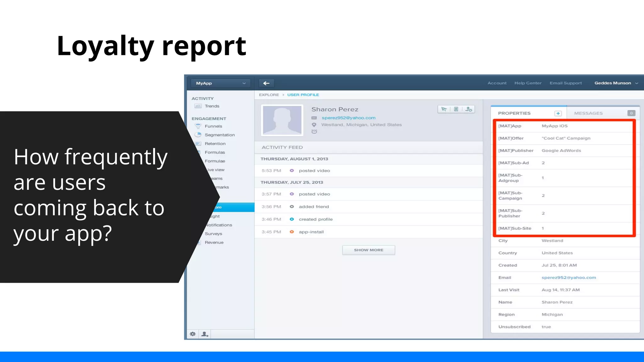Click the messages count badge
This screenshot has width=644, height=362.
631,113
